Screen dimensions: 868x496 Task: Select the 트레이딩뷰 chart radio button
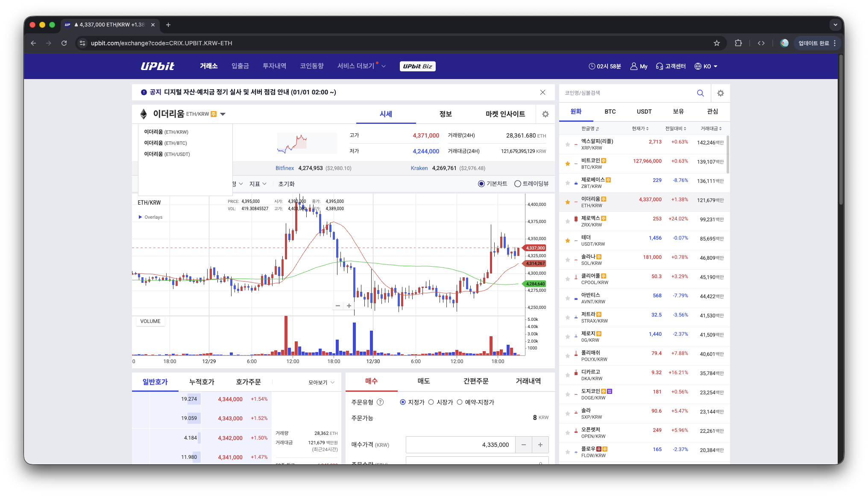(518, 184)
